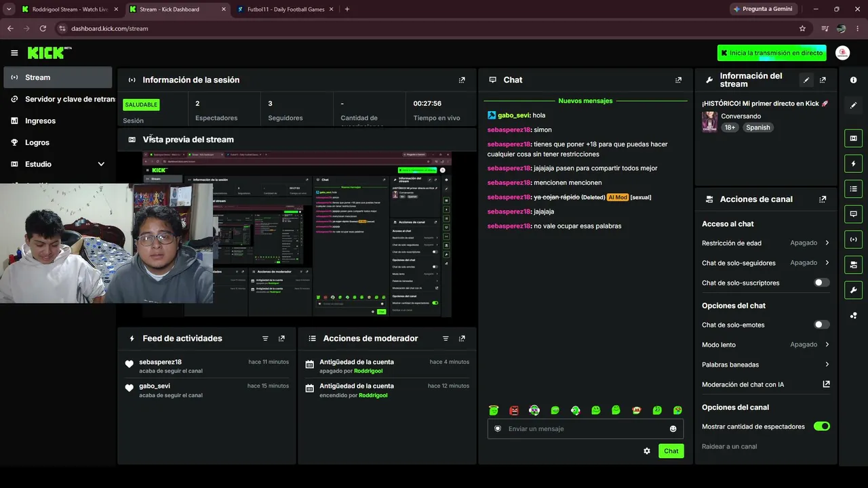868x488 pixels.
Task: Click the KICK logo
Action: pyautogui.click(x=49, y=53)
